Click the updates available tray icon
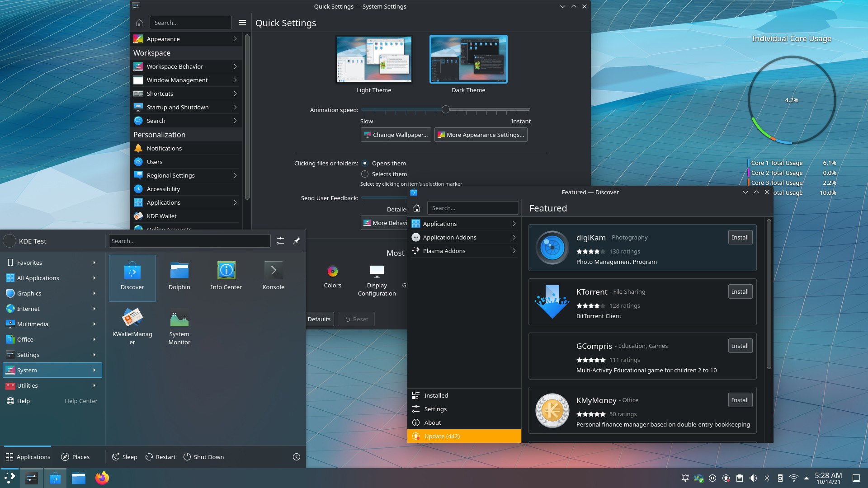 (x=726, y=478)
